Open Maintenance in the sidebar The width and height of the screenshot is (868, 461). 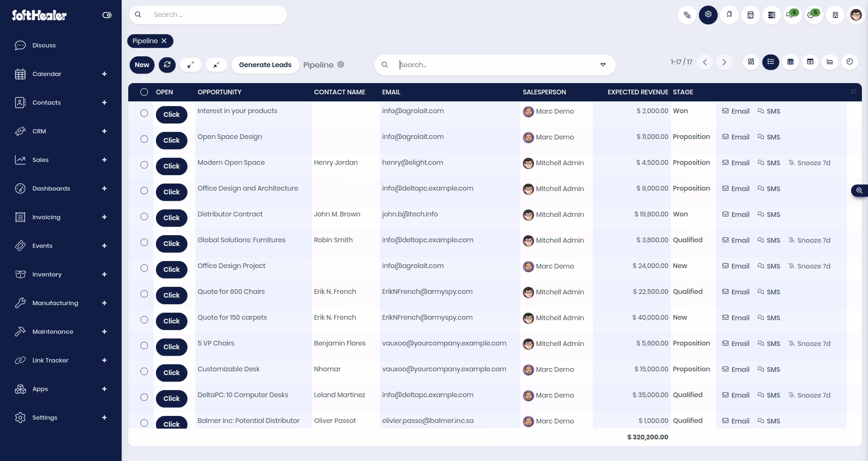pyautogui.click(x=53, y=331)
